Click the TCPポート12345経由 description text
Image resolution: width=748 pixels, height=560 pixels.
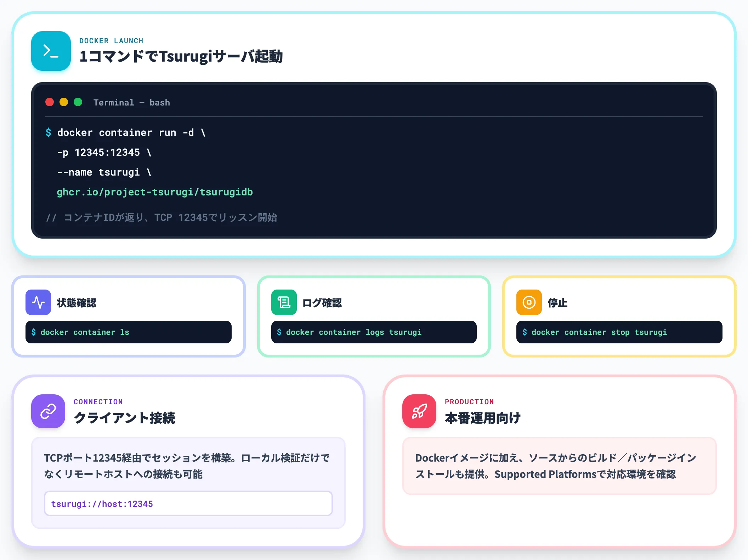coord(187,466)
